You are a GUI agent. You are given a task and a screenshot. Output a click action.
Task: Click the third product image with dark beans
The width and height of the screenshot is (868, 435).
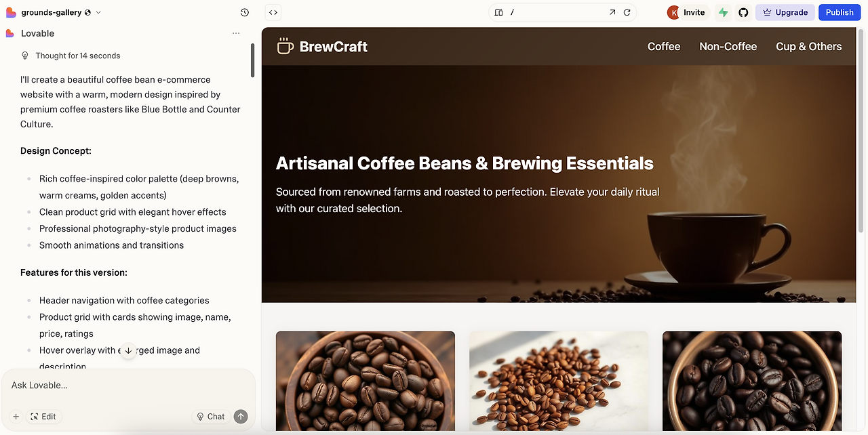coord(752,381)
